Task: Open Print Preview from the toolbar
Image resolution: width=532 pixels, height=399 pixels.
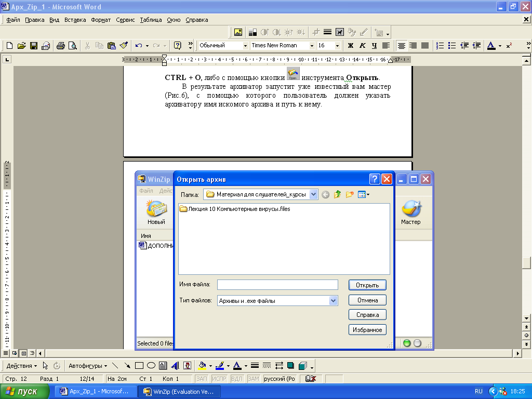Action: tap(72, 46)
